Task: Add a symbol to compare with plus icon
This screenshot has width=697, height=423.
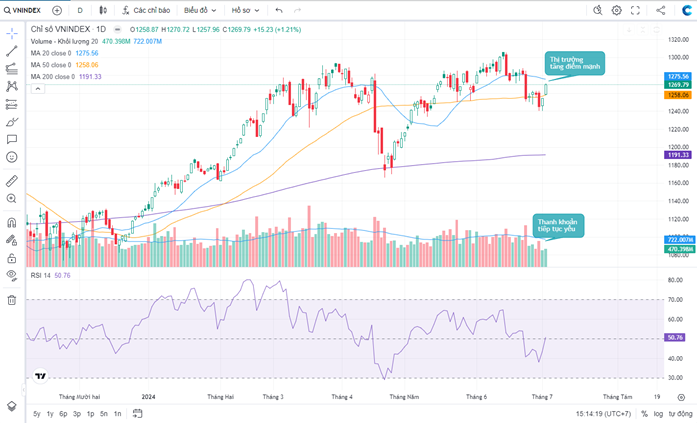Action: click(57, 10)
